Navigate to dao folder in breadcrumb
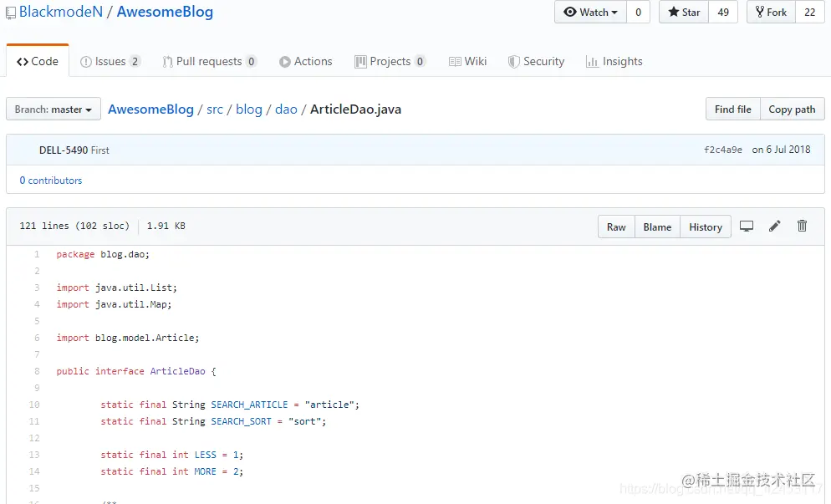831x504 pixels. pyautogui.click(x=286, y=109)
